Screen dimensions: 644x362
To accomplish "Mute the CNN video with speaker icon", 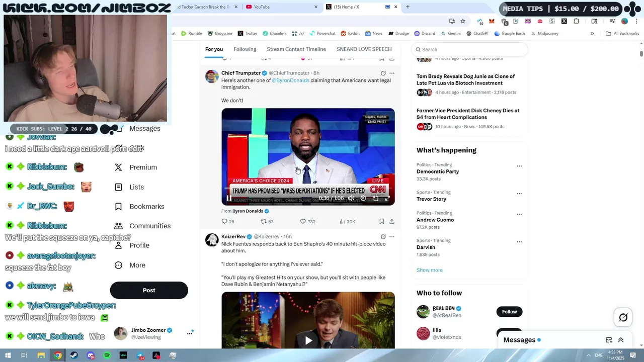I will tap(351, 198).
